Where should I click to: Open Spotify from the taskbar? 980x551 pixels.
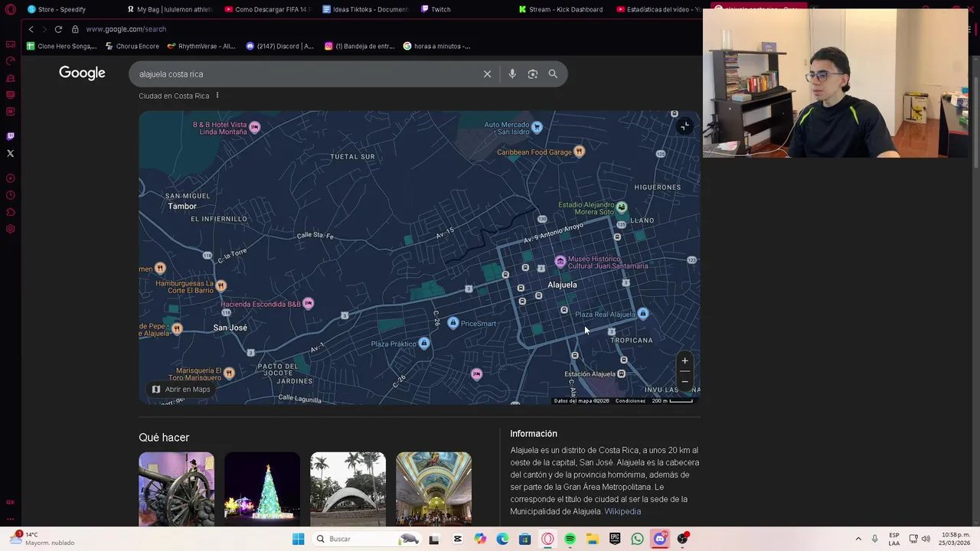(x=570, y=539)
